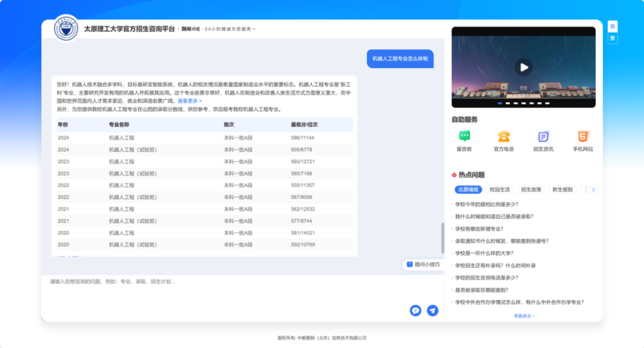Image resolution: width=644 pixels, height=348 pixels.
Task: Open question 学校是一所什么样的大学?
Action: [483, 253]
